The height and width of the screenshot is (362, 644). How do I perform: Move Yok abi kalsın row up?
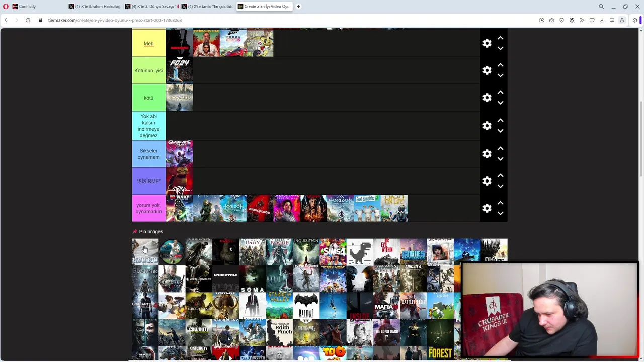(x=500, y=121)
